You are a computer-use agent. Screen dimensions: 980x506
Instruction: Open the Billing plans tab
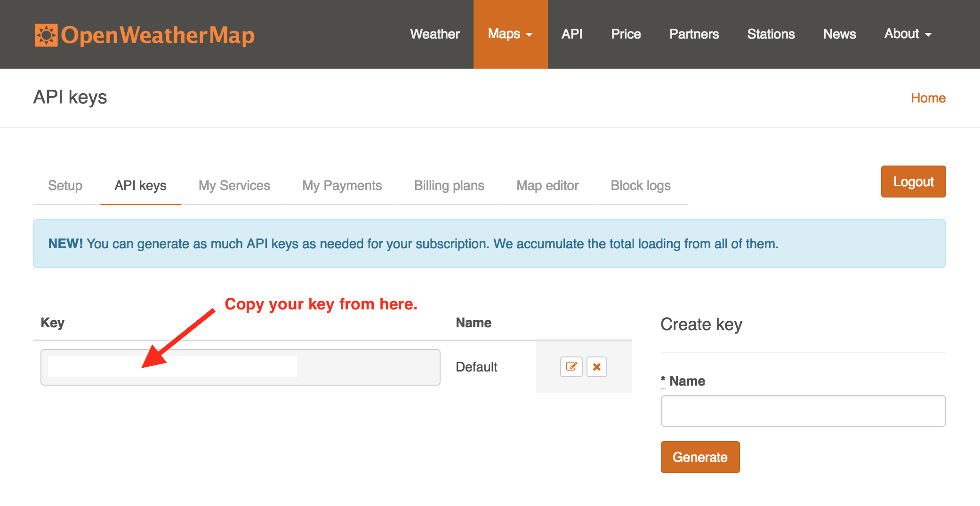coord(449,186)
